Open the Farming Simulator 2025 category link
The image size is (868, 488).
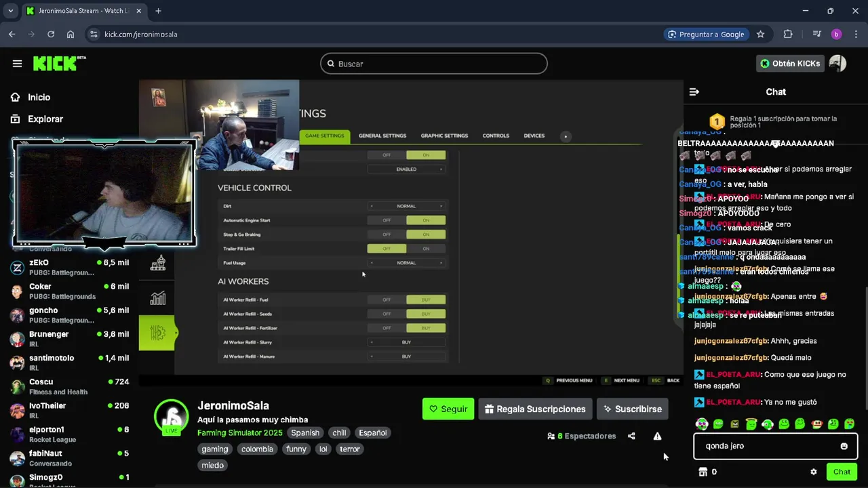coord(240,432)
